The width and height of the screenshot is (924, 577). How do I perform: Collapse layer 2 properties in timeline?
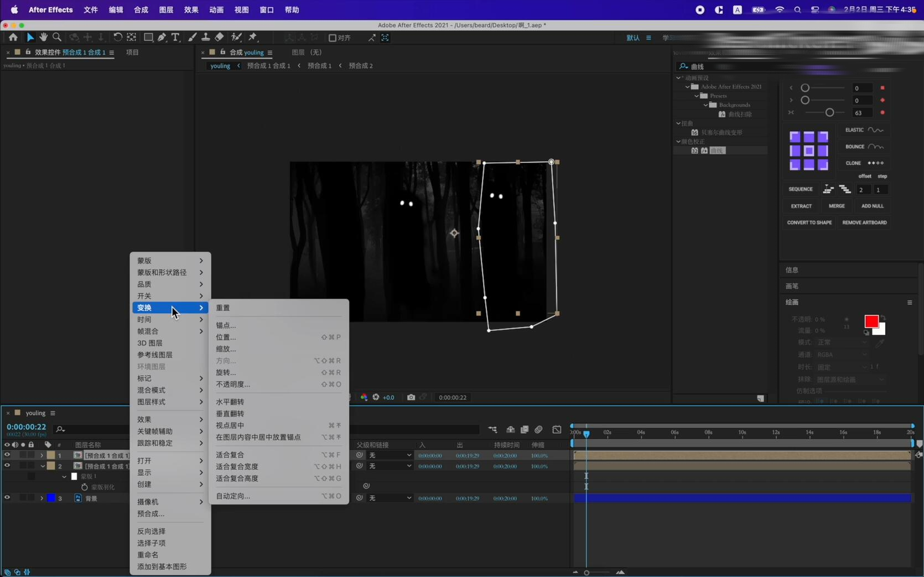pyautogui.click(x=42, y=466)
